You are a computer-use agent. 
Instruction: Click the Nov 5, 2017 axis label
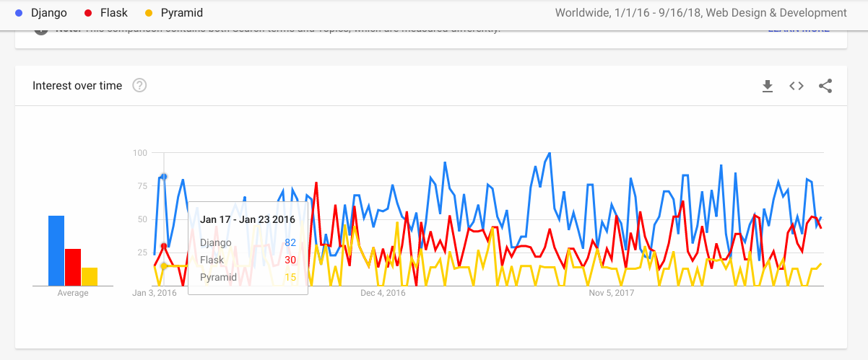coord(611,293)
